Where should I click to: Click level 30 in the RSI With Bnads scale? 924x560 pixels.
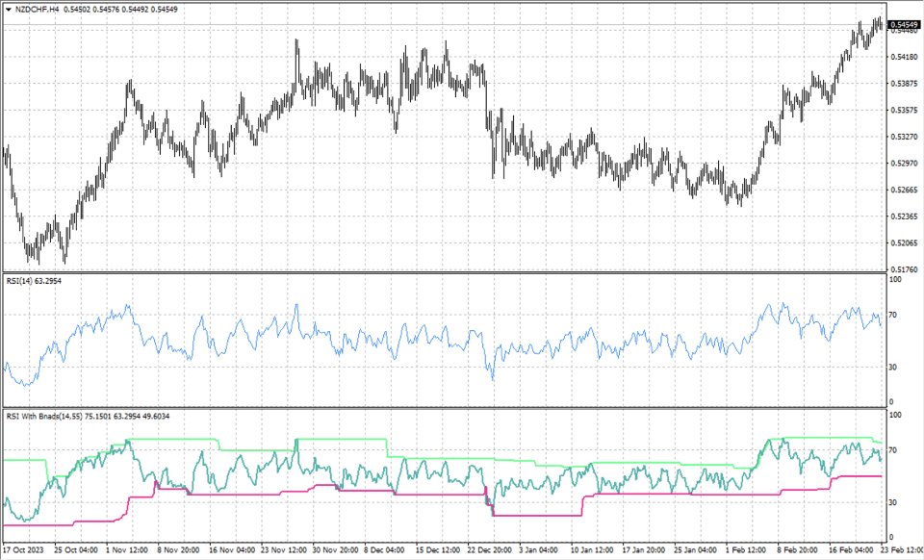pos(893,502)
